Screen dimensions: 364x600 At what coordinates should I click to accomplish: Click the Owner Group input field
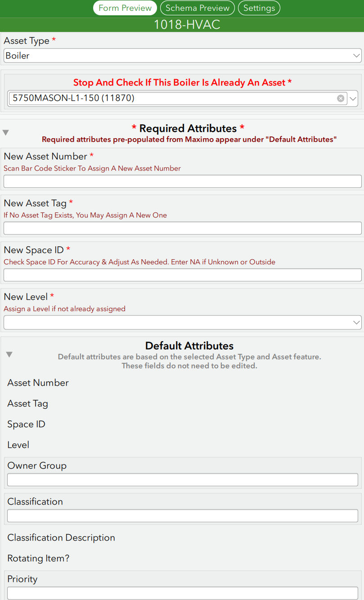(182, 480)
